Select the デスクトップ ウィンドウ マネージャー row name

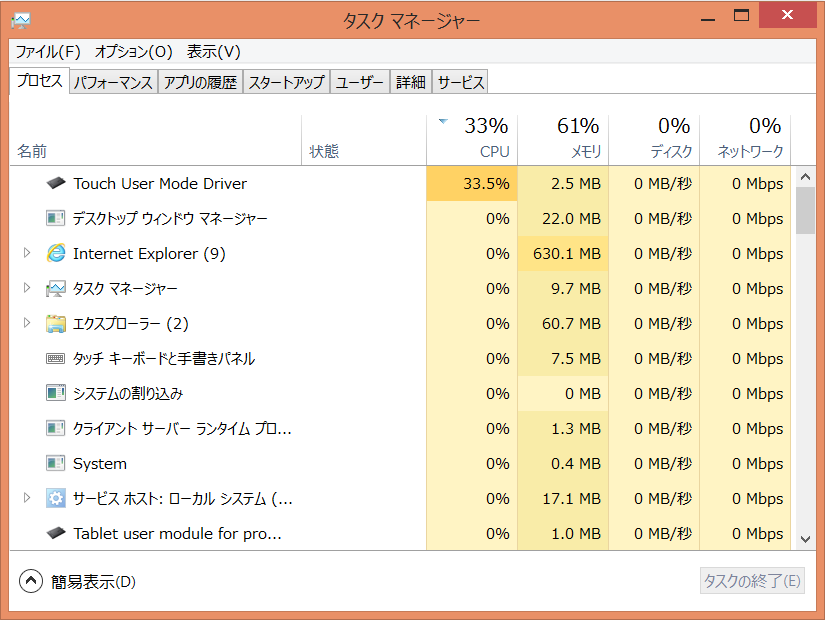click(170, 218)
